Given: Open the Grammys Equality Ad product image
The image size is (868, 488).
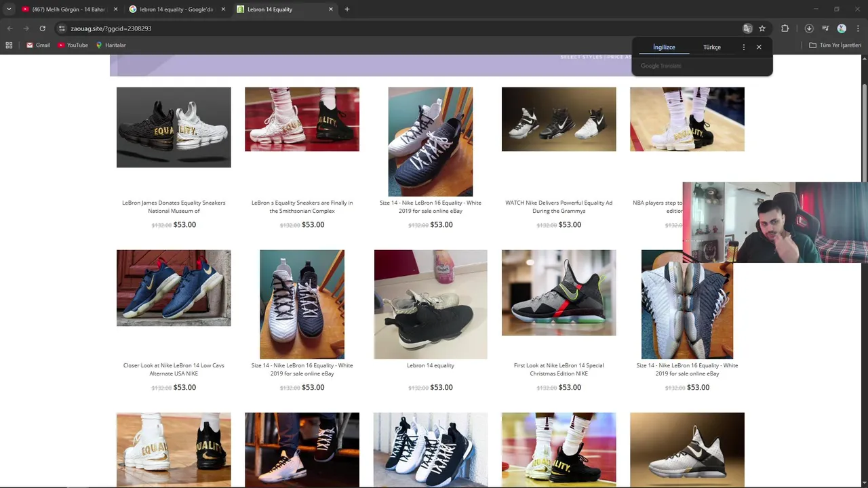Looking at the screenshot, I should tap(559, 119).
